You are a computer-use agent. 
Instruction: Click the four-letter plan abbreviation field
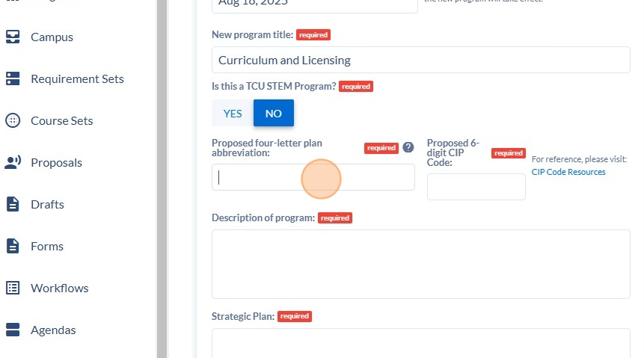click(x=313, y=177)
